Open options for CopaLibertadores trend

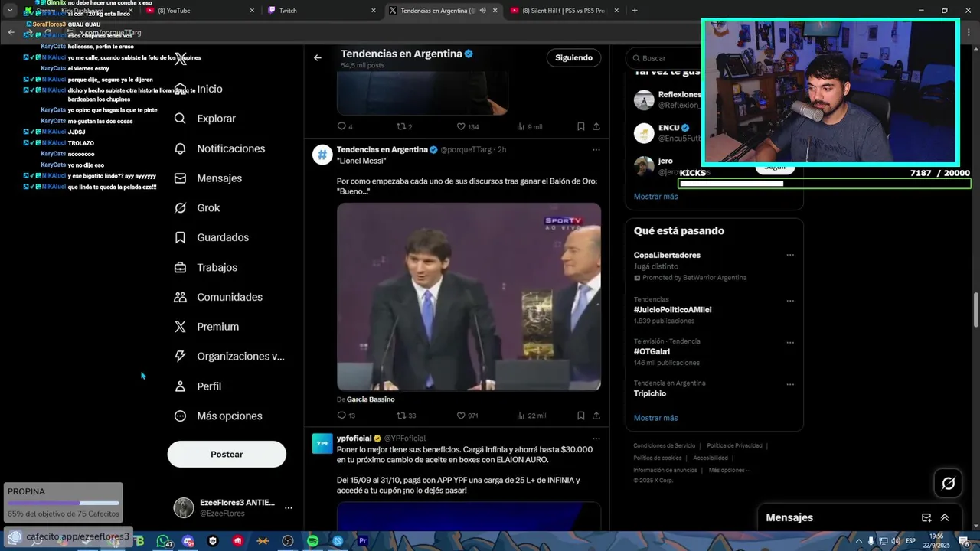[790, 255]
